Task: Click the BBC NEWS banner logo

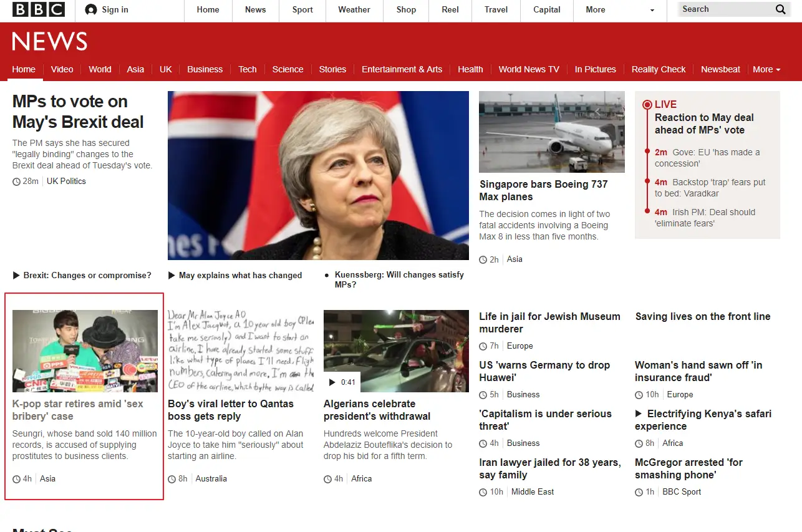Action: pos(50,42)
